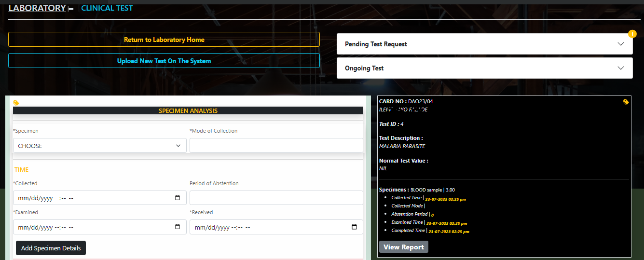Click the tag icon above Specimen Analysis
The image size is (644, 260).
[16, 103]
